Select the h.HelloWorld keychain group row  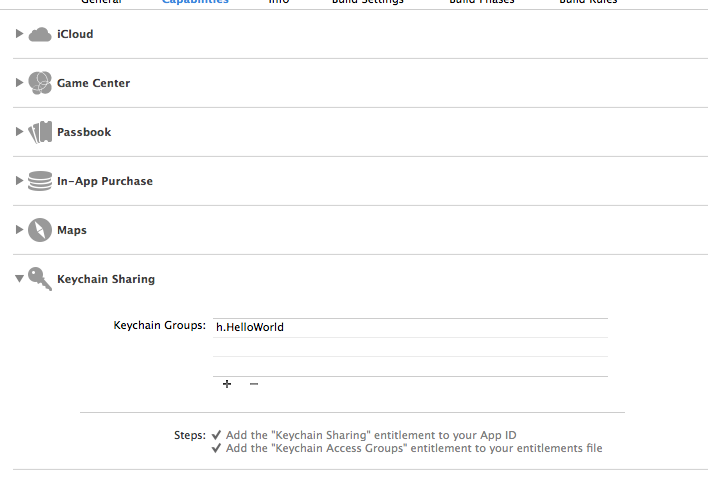pos(410,328)
